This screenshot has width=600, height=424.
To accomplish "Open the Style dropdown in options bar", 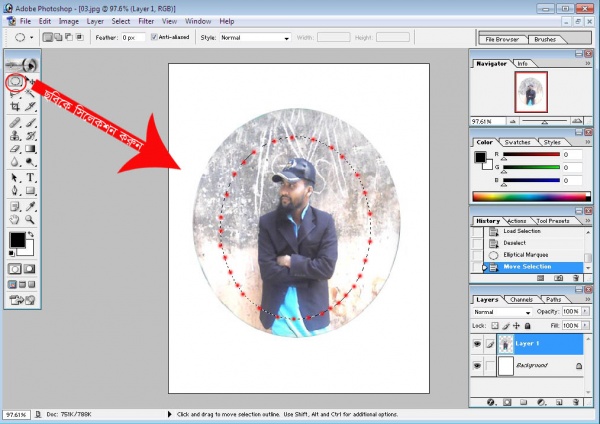I will 255,38.
